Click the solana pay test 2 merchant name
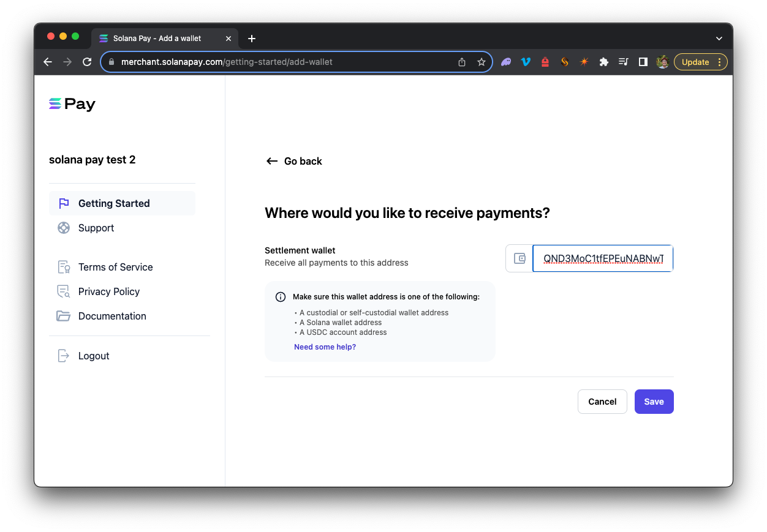767x532 pixels. point(93,160)
